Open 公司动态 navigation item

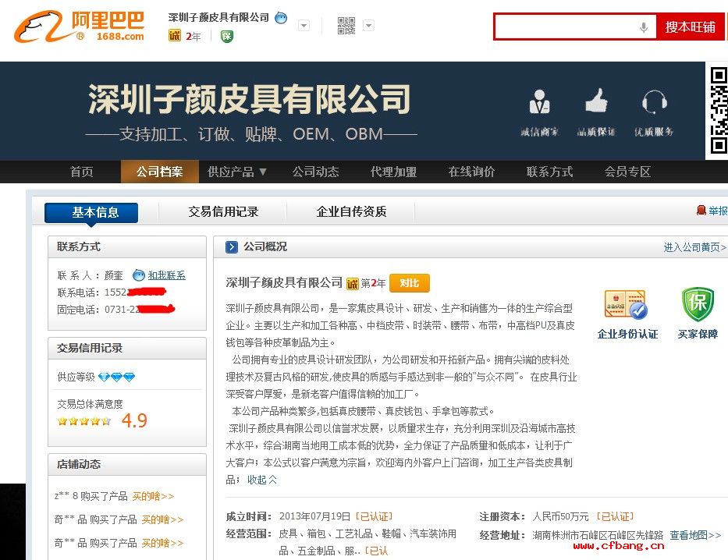pyautogui.click(x=316, y=172)
